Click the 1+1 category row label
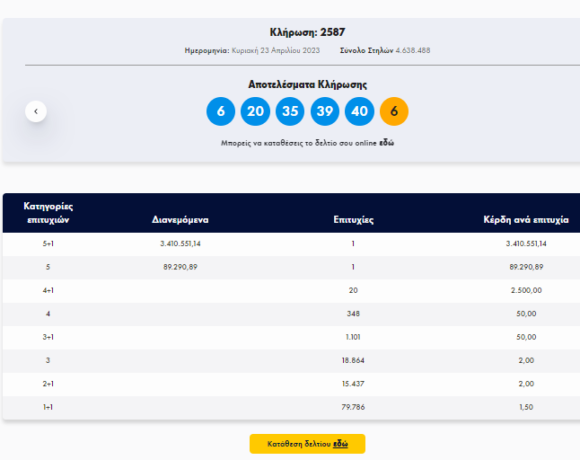Image resolution: width=580 pixels, height=460 pixels. [x=48, y=407]
